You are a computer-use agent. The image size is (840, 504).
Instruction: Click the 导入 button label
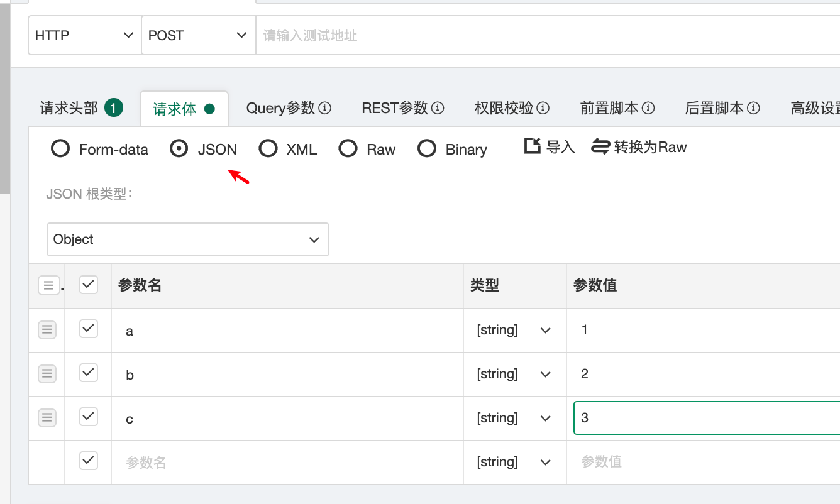coord(561,147)
